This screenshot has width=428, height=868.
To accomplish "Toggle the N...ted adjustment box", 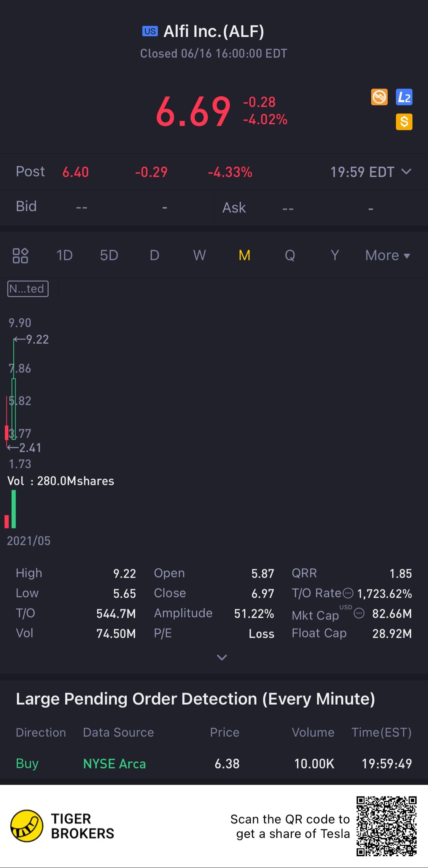I will click(28, 289).
